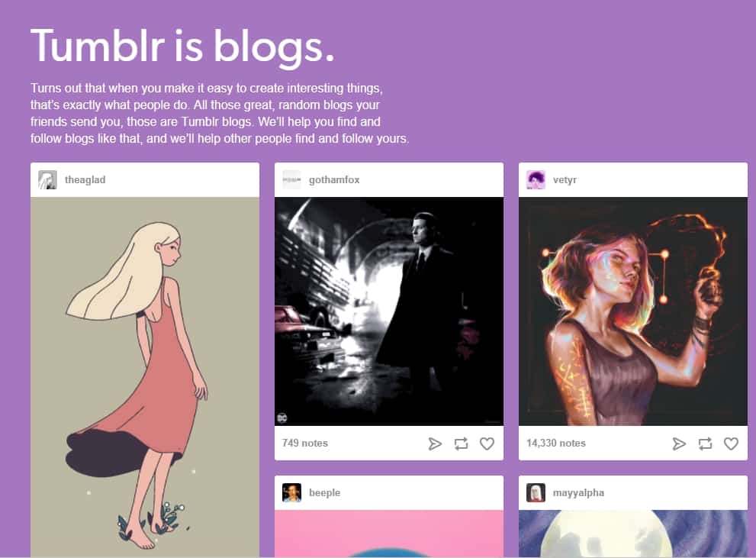This screenshot has width=756, height=558.
Task: Open gothamfox avatar icon
Action: pos(291,180)
